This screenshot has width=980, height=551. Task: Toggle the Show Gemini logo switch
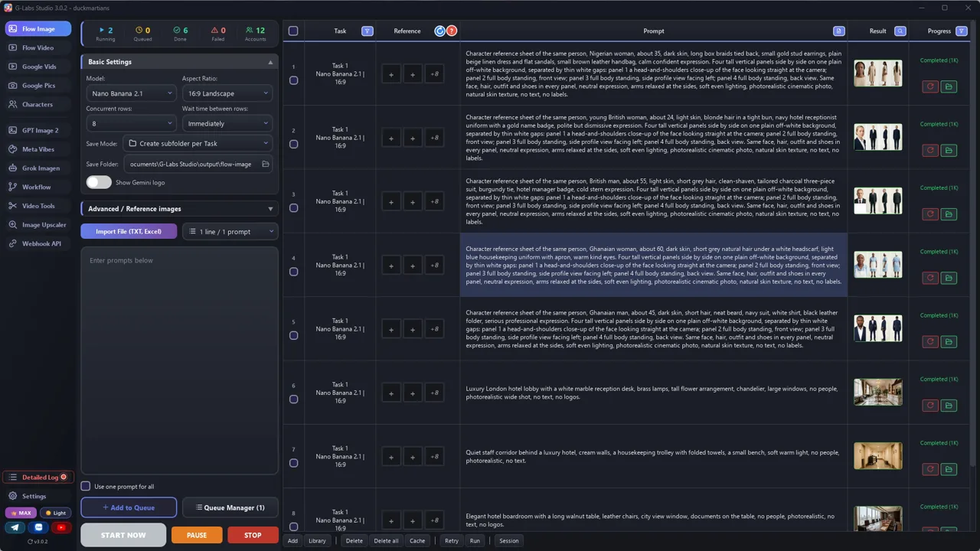[x=99, y=182]
